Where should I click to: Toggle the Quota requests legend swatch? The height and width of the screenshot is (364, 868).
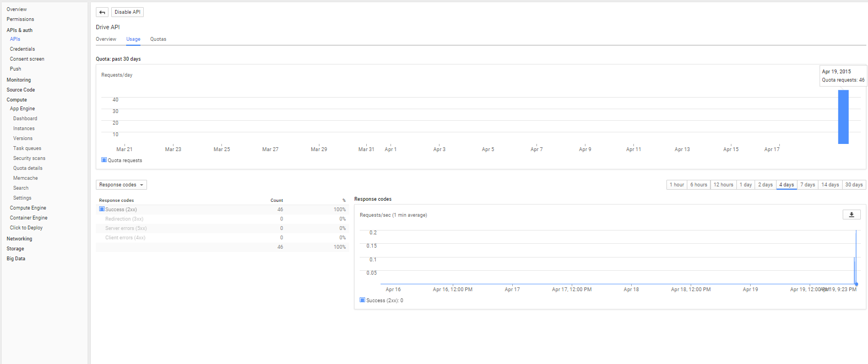pyautogui.click(x=104, y=160)
